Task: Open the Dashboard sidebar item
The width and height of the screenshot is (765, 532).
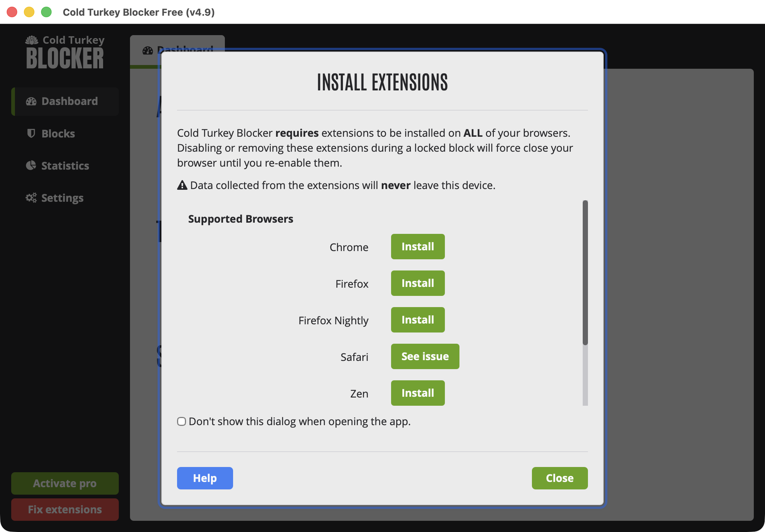Action: tap(65, 101)
